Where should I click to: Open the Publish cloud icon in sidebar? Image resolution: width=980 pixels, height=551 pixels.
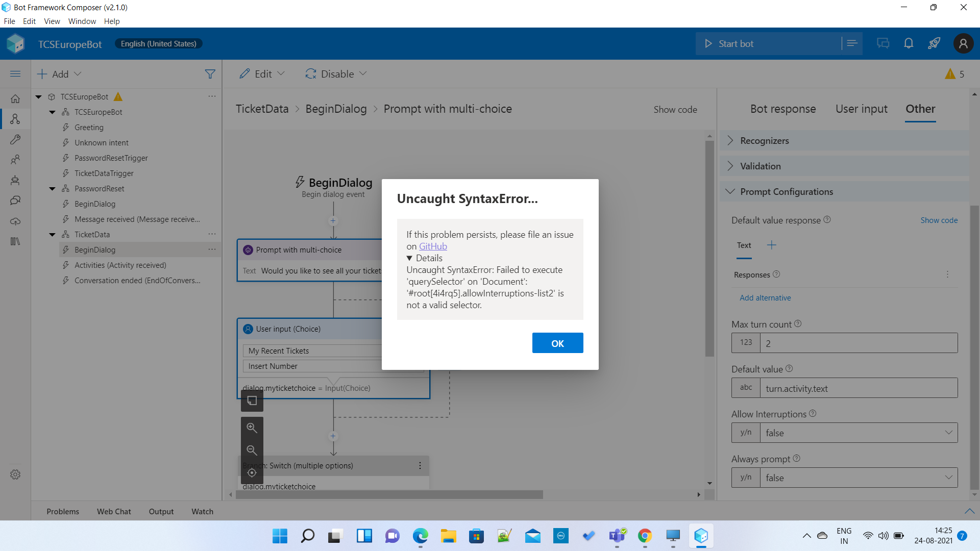15,221
